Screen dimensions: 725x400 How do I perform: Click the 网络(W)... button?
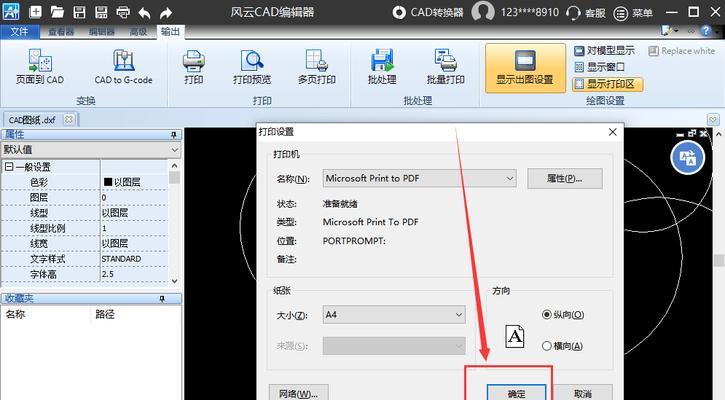coord(298,394)
